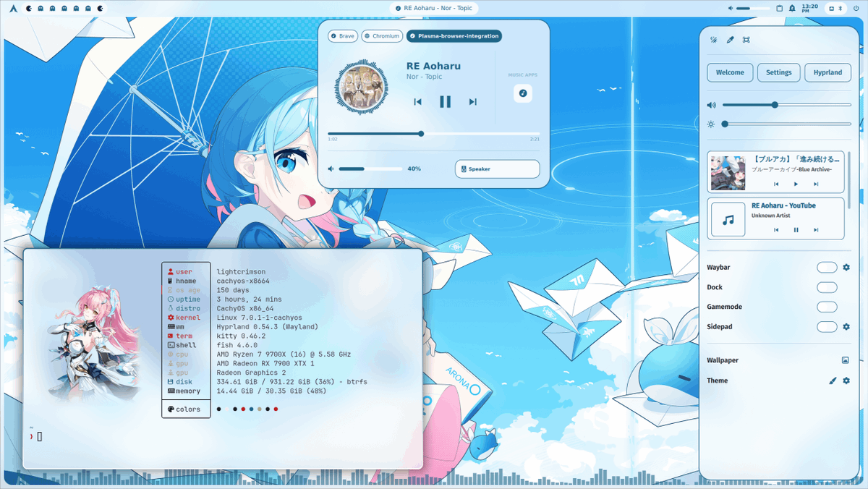Click the tray screen icon beside Bluetooth
The height and width of the screenshot is (489, 868).
(832, 8)
